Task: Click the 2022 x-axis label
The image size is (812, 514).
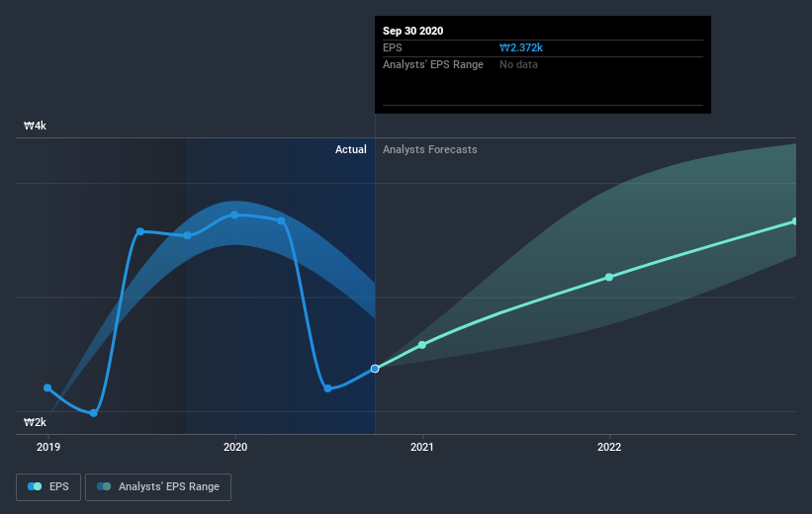Action: [609, 447]
